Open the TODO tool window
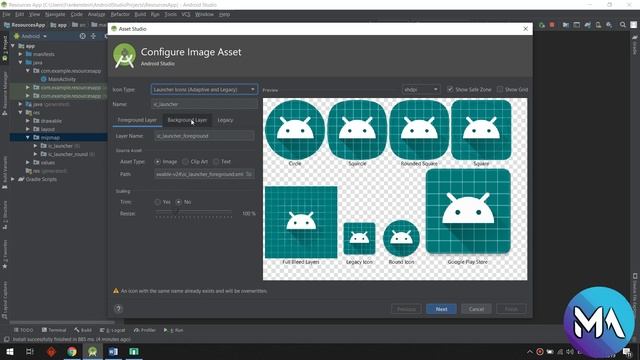The height and width of the screenshot is (360, 640). tap(24, 330)
